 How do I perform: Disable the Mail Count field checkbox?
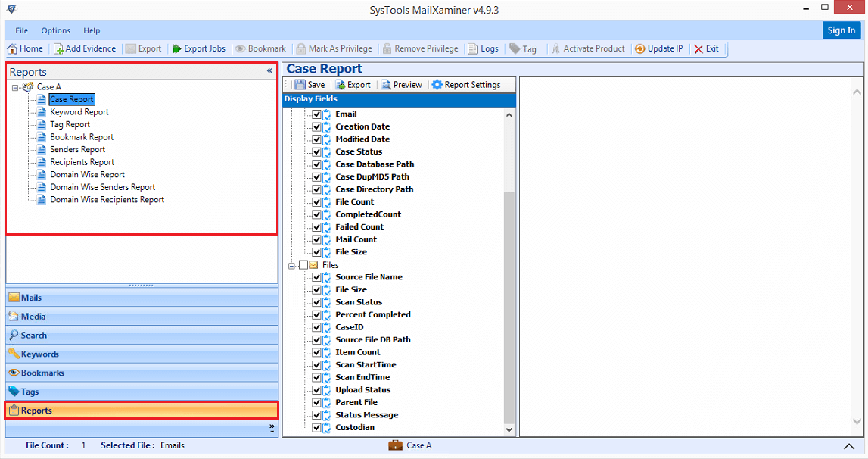click(x=316, y=239)
